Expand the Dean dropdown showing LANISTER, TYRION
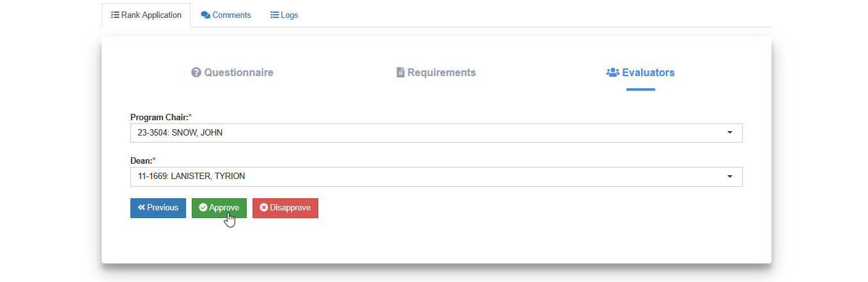The width and height of the screenshot is (868, 282). point(436,176)
